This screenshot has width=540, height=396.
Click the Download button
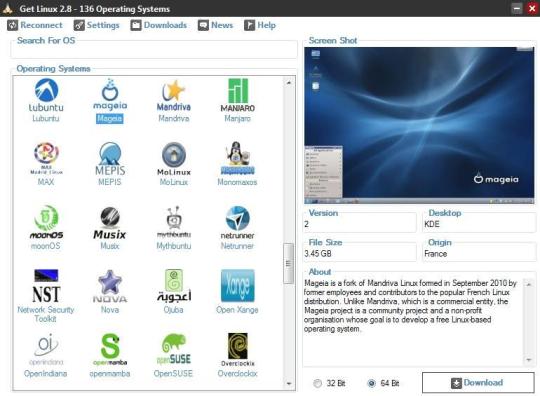point(478,383)
